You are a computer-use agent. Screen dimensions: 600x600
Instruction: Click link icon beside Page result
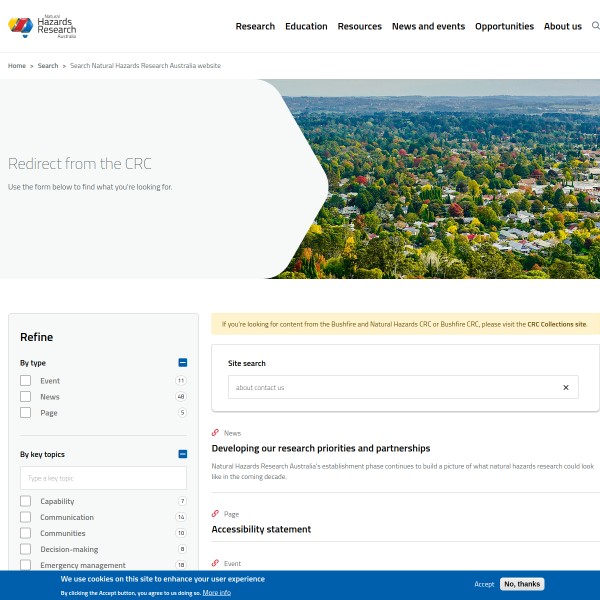[215, 514]
